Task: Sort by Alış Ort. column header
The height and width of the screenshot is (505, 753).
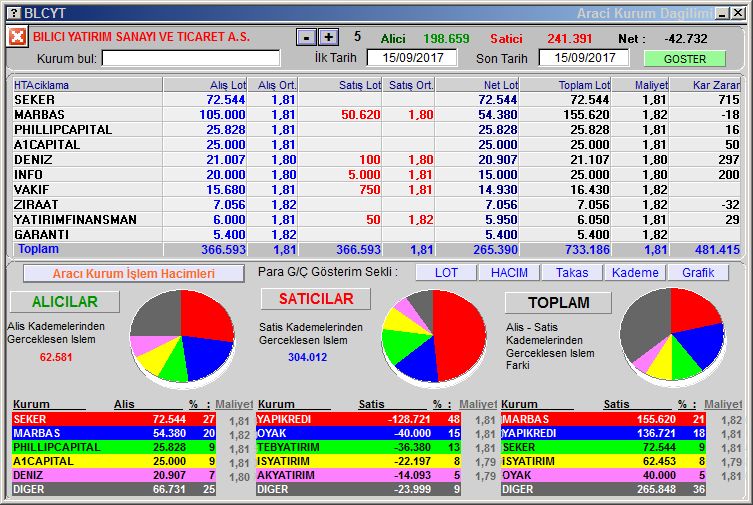Action: [x=273, y=85]
